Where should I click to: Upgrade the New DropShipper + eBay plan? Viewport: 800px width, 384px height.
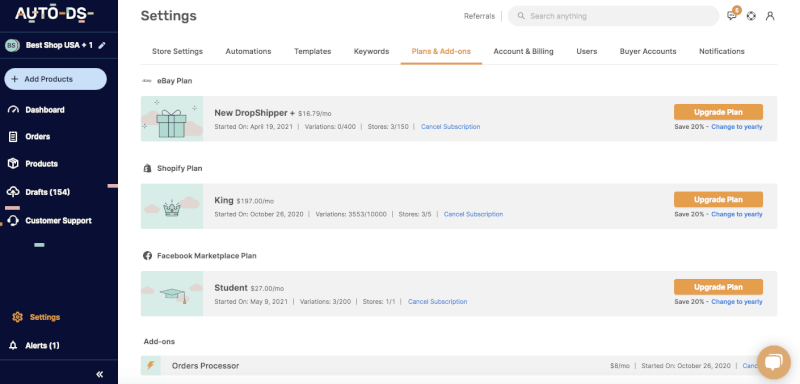point(718,112)
